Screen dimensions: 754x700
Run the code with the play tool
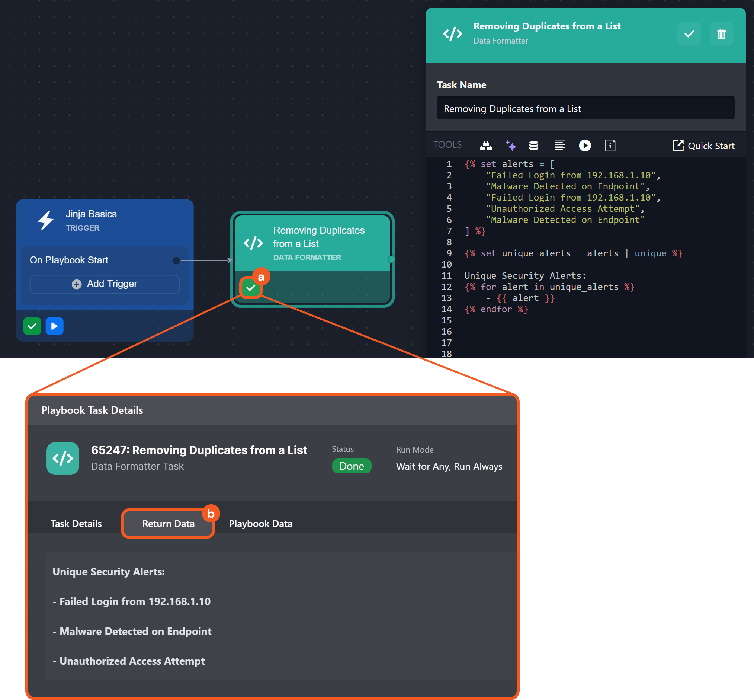(585, 146)
